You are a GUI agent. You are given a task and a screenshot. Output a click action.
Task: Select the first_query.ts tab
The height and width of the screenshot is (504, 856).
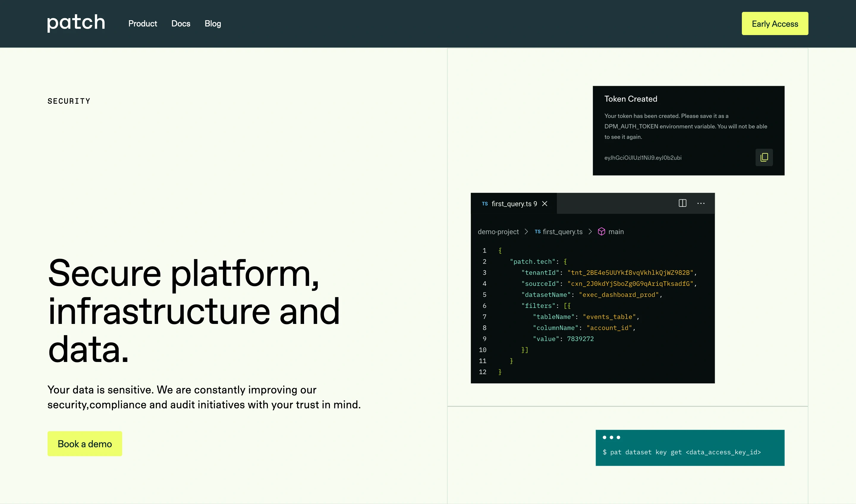pyautogui.click(x=514, y=204)
